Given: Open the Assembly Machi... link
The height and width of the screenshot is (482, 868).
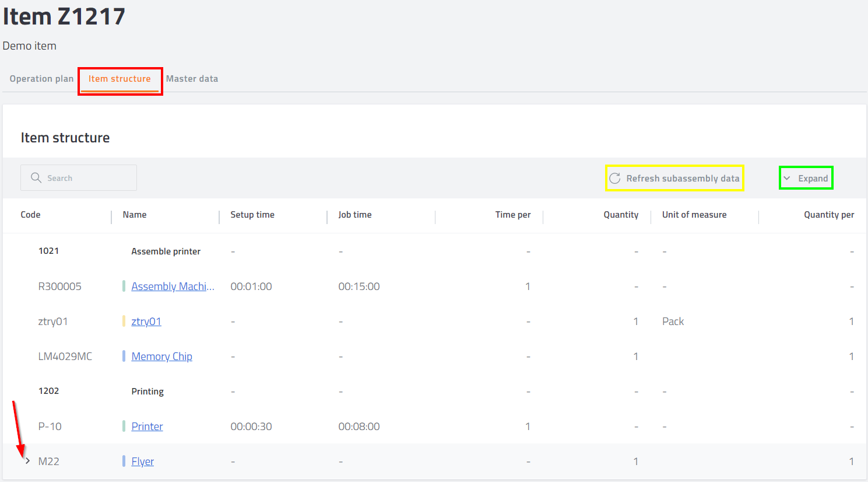Looking at the screenshot, I should point(173,287).
